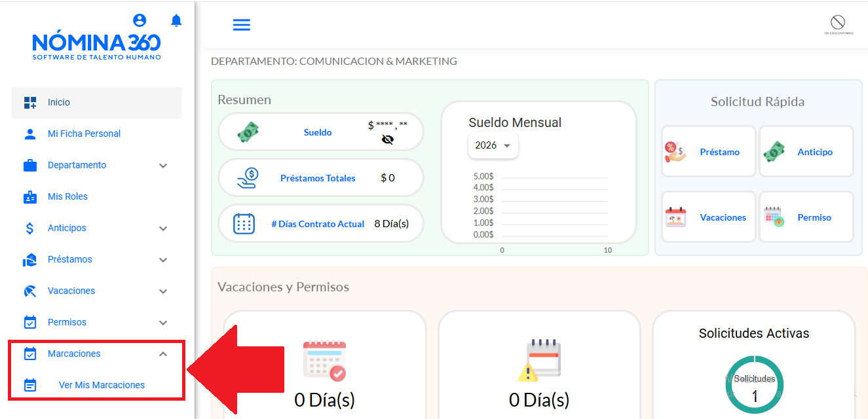Screen dimensions: 868x419
Task: Select the Préstamos sidebar label
Action: click(x=70, y=259)
